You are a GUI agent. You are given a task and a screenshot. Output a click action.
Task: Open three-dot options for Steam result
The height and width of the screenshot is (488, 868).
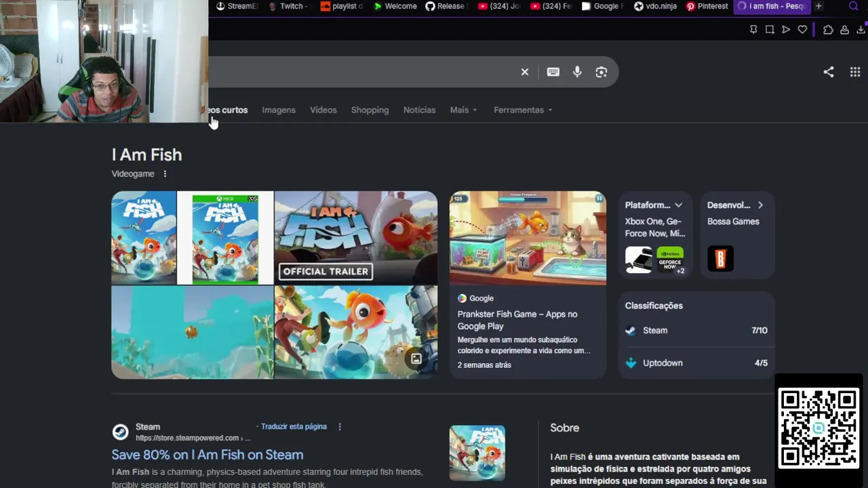tap(340, 427)
